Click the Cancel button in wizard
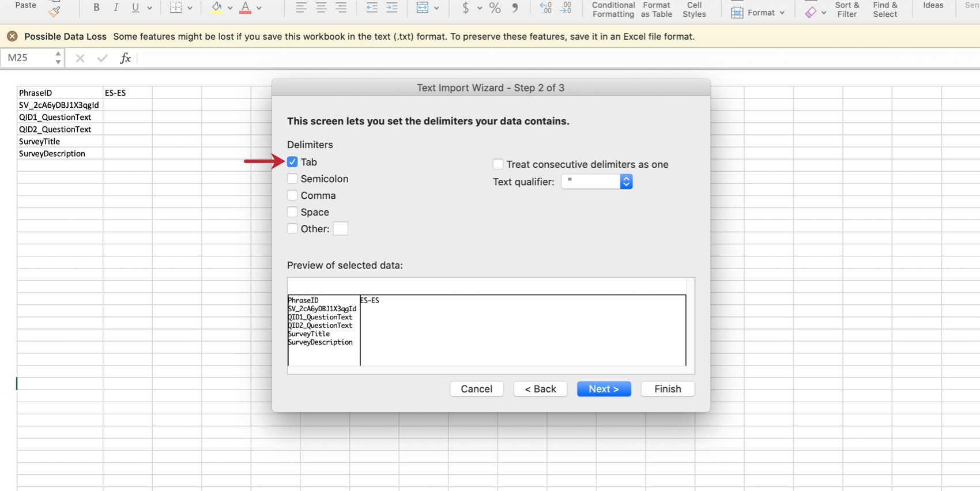The height and width of the screenshot is (491, 980). [477, 389]
